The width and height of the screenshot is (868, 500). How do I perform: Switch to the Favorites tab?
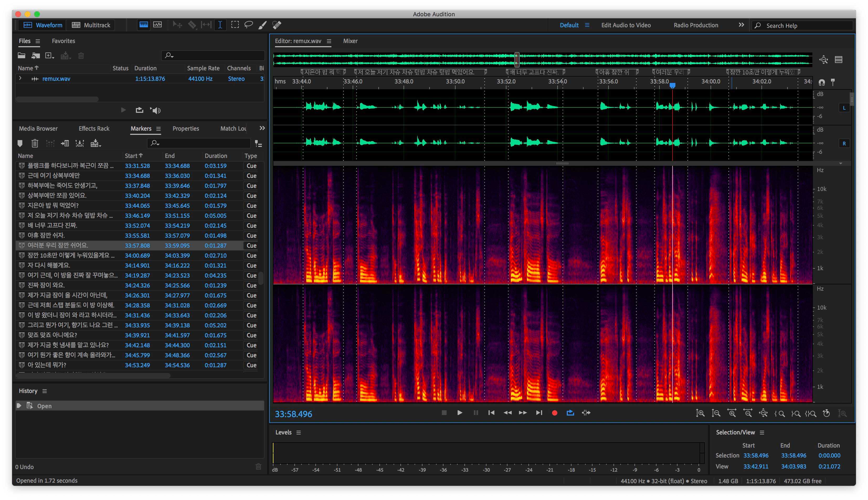63,41
